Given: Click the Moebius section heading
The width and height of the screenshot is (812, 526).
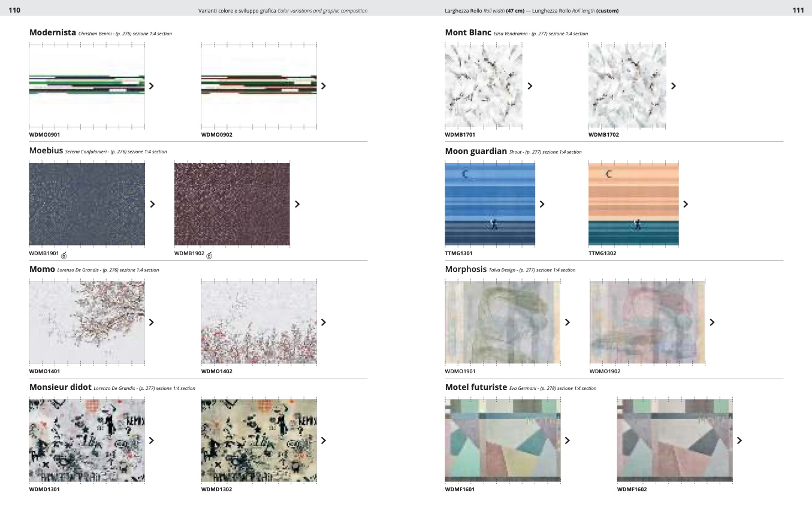Looking at the screenshot, I should point(46,152).
